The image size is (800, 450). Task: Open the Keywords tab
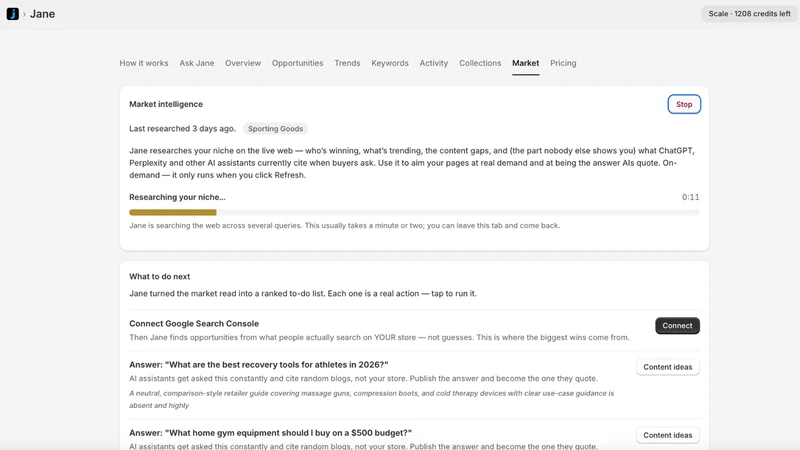[x=390, y=63]
